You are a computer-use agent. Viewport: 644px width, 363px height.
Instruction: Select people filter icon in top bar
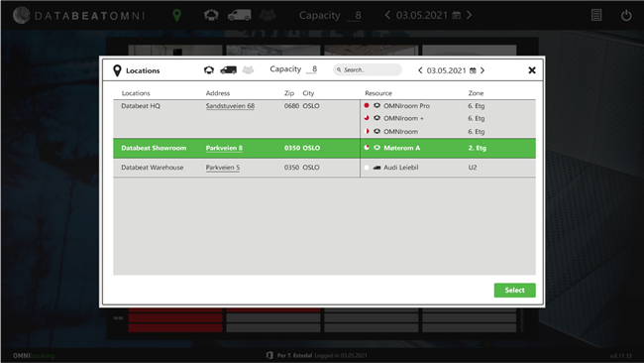(x=268, y=15)
